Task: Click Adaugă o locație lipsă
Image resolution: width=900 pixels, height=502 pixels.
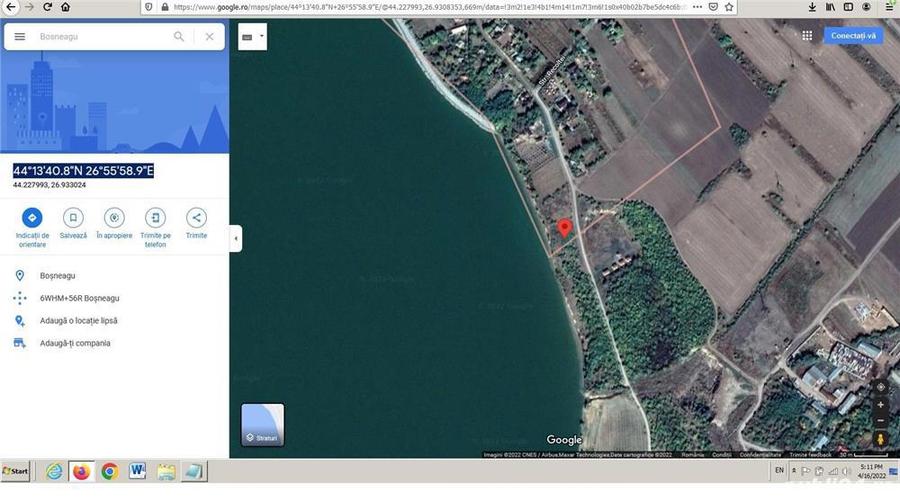Action: click(78, 321)
